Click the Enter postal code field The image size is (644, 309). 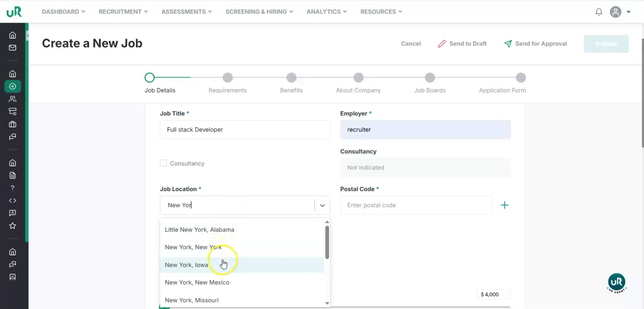[416, 205]
